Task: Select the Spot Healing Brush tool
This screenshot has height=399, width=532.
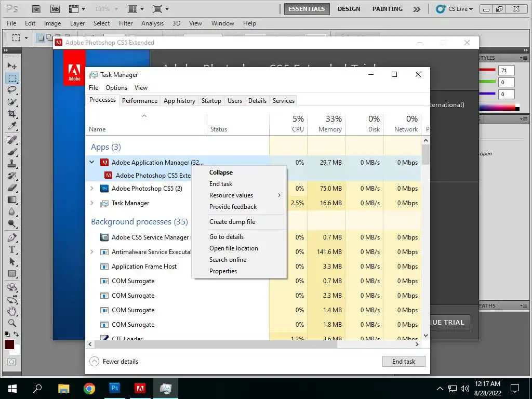Action: tap(12, 139)
